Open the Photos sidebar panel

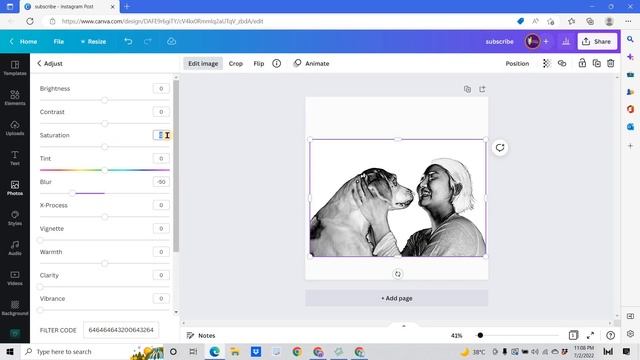(15, 188)
